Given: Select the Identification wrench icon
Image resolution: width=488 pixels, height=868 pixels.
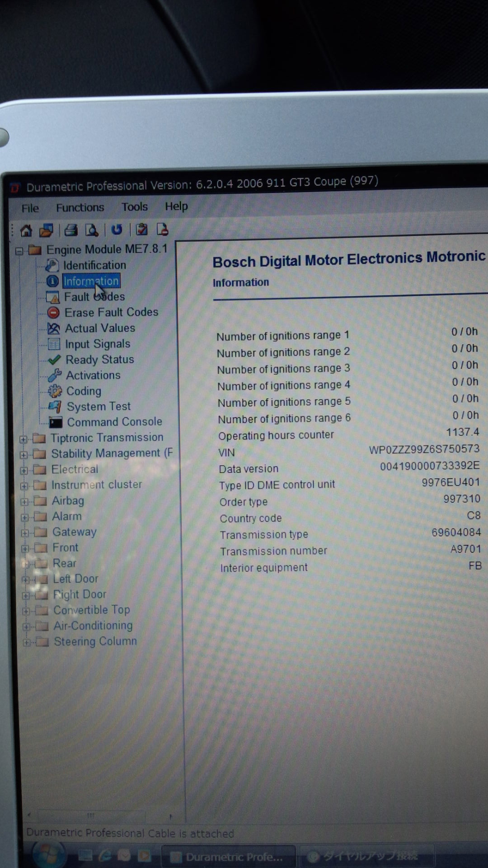Looking at the screenshot, I should (52, 265).
